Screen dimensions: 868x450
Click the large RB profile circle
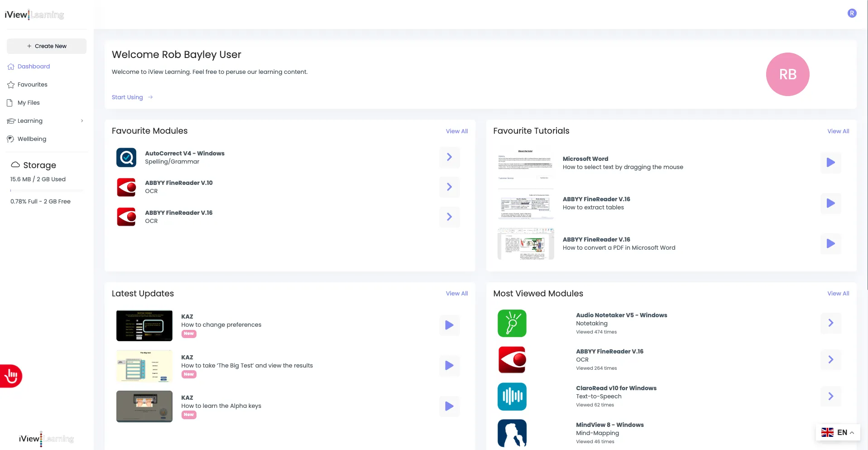coord(787,74)
